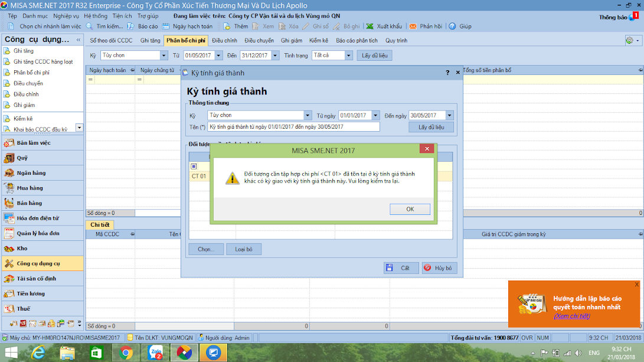Click the Chọn... button
Viewport: 644px width, 362px height.
click(206, 249)
